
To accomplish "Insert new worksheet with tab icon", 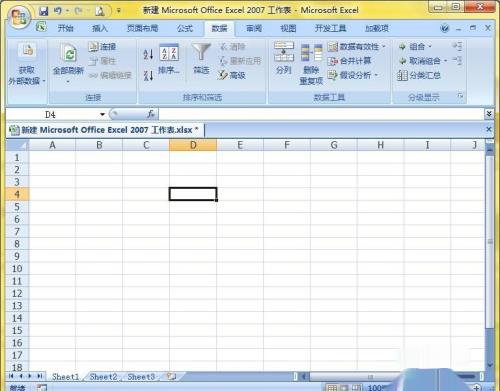I will point(171,377).
